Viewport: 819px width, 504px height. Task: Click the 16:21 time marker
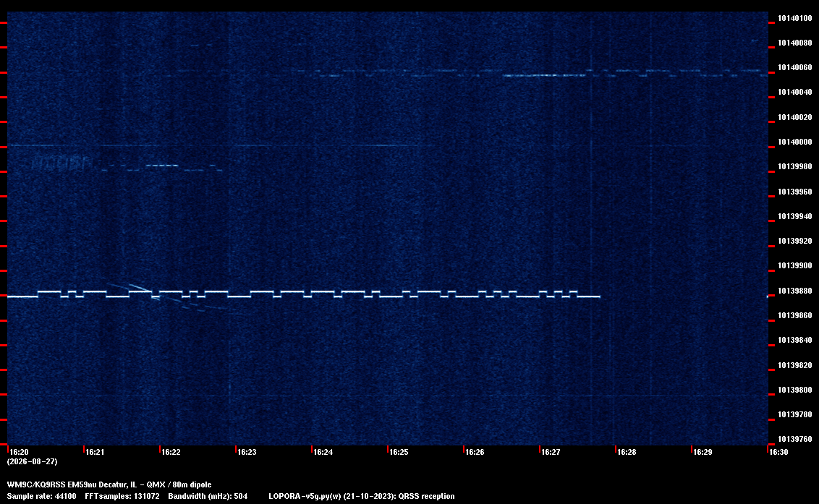[x=95, y=452]
